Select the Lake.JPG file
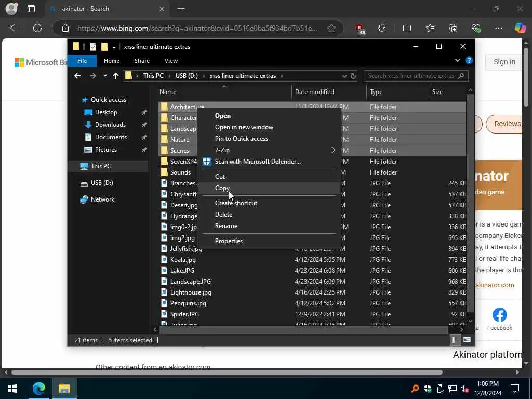This screenshot has height=399, width=532. [x=182, y=271]
